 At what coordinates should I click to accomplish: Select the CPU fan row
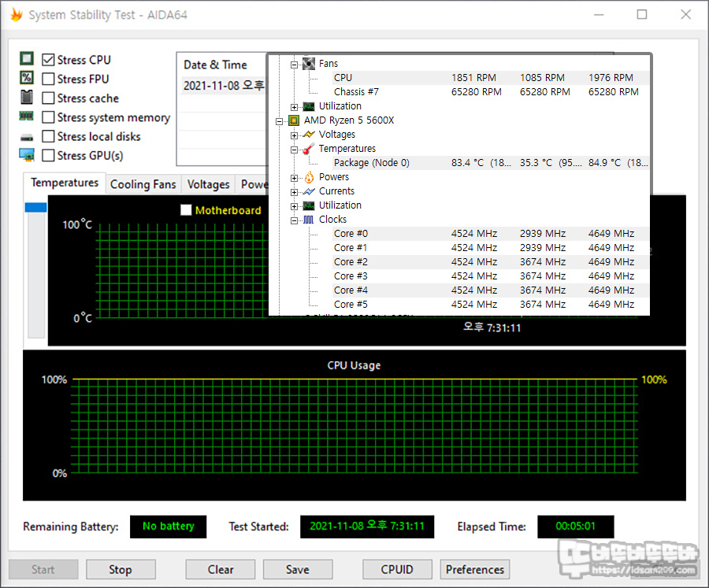491,78
